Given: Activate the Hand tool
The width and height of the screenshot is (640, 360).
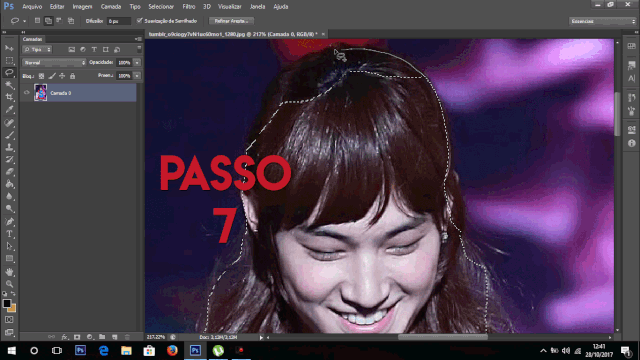Looking at the screenshot, I should (9, 271).
